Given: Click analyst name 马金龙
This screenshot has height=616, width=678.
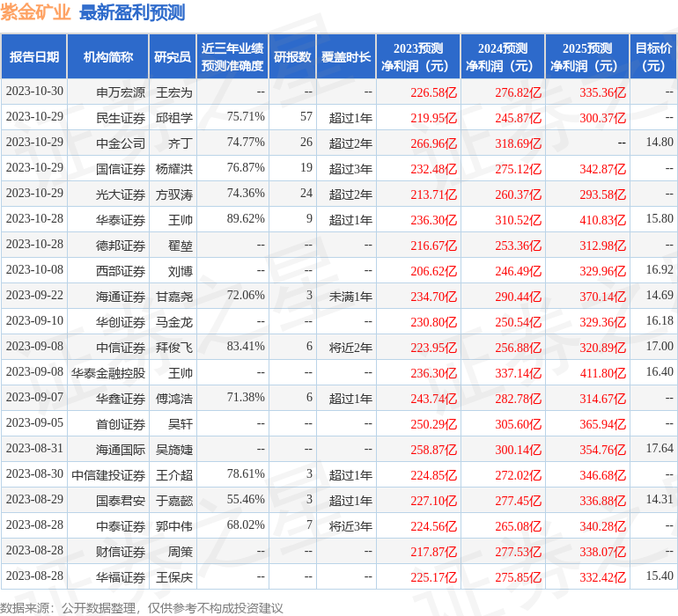Looking at the screenshot, I should point(174,321).
